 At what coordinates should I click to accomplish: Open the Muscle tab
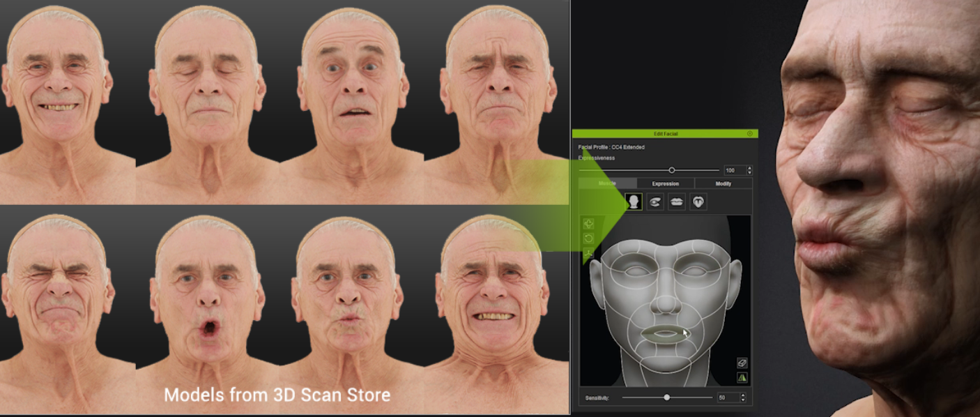tap(607, 183)
